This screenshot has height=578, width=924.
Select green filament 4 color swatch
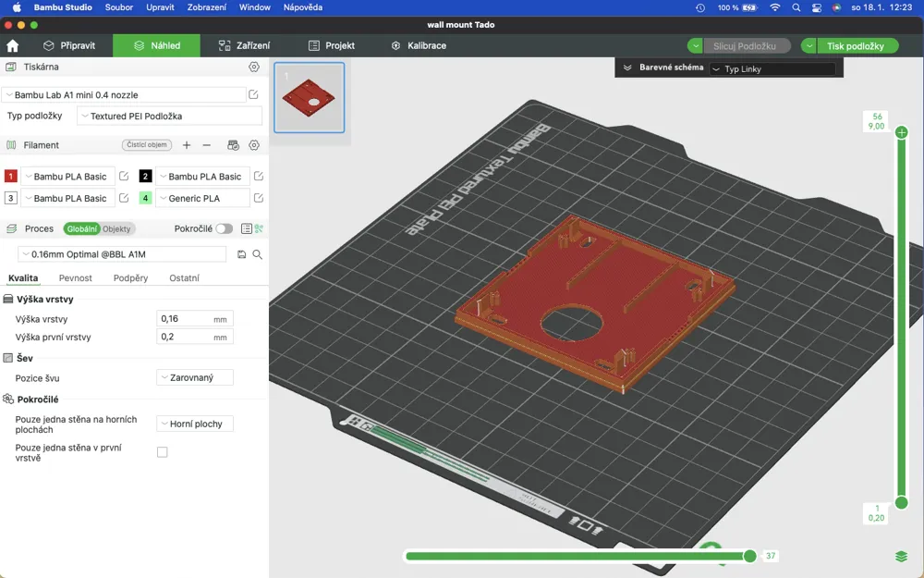(145, 198)
